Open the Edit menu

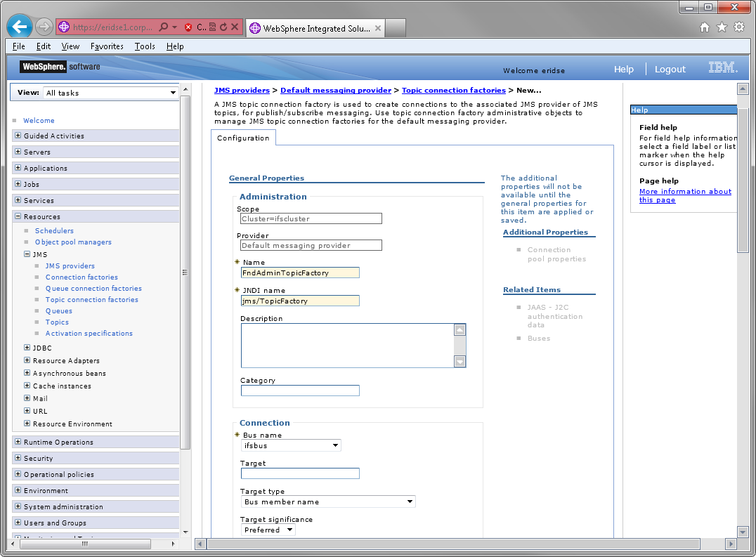(x=44, y=46)
